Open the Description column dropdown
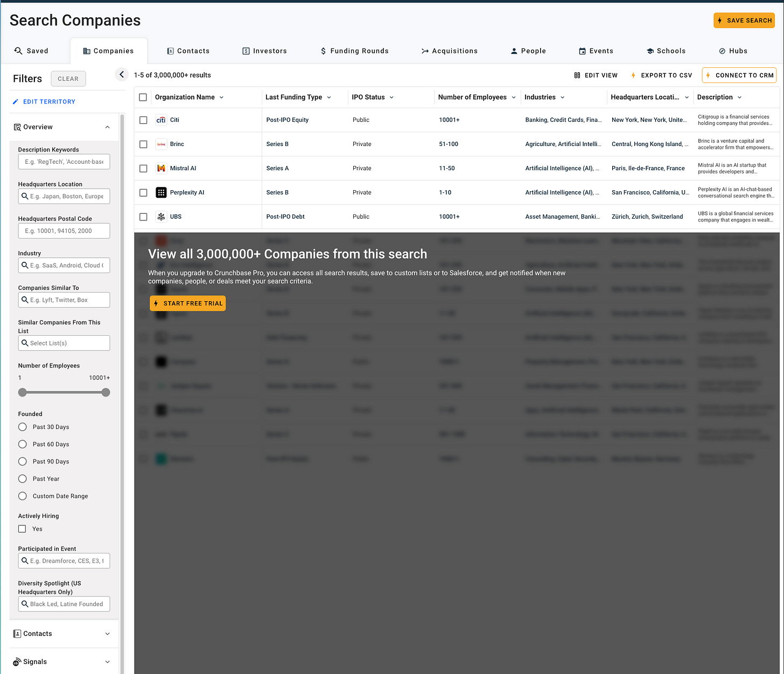 point(740,98)
